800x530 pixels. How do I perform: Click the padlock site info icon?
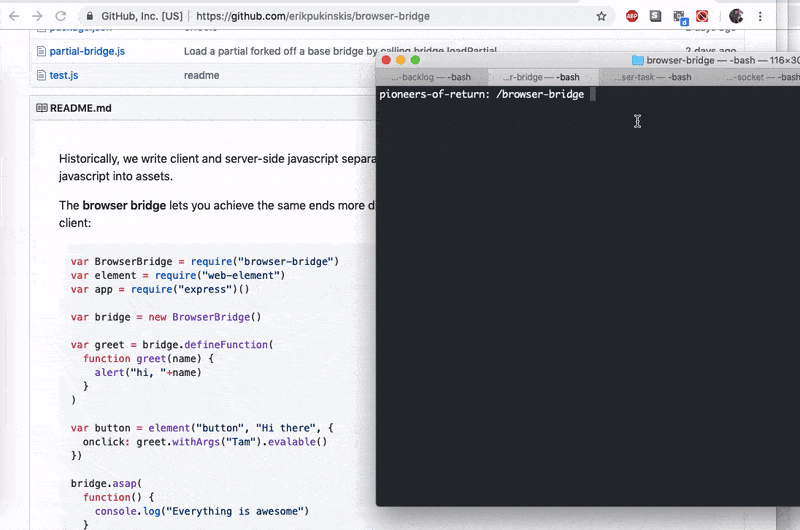tap(90, 16)
